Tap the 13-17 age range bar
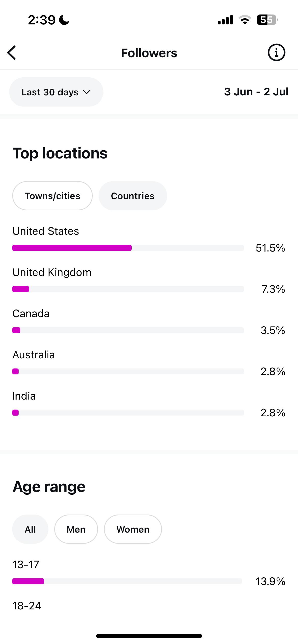Viewport: 298px width, 644px height. point(127,581)
